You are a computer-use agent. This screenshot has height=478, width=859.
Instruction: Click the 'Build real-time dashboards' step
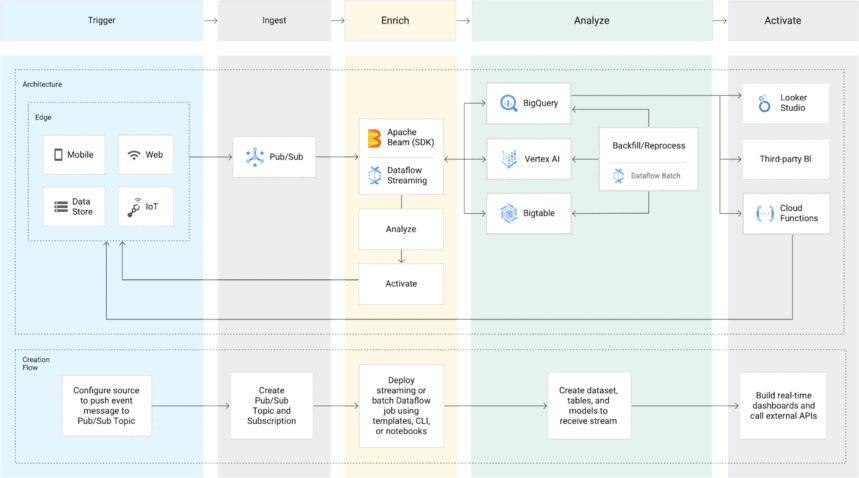[x=783, y=406]
